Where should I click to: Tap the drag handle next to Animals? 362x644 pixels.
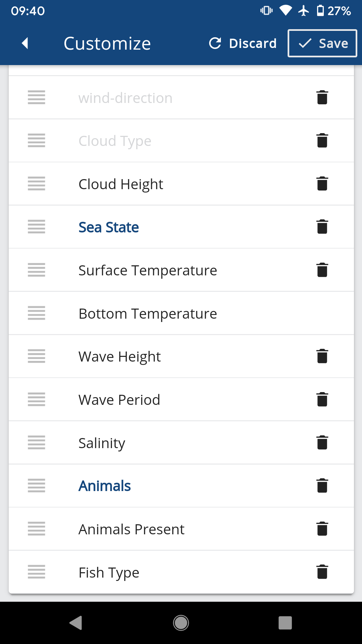coord(37,486)
